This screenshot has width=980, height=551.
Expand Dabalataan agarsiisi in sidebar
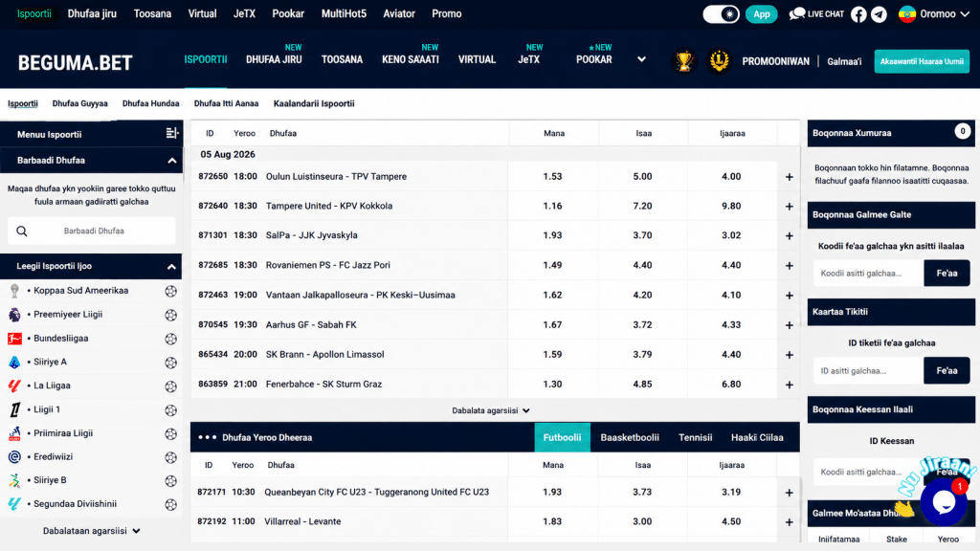coord(91,531)
